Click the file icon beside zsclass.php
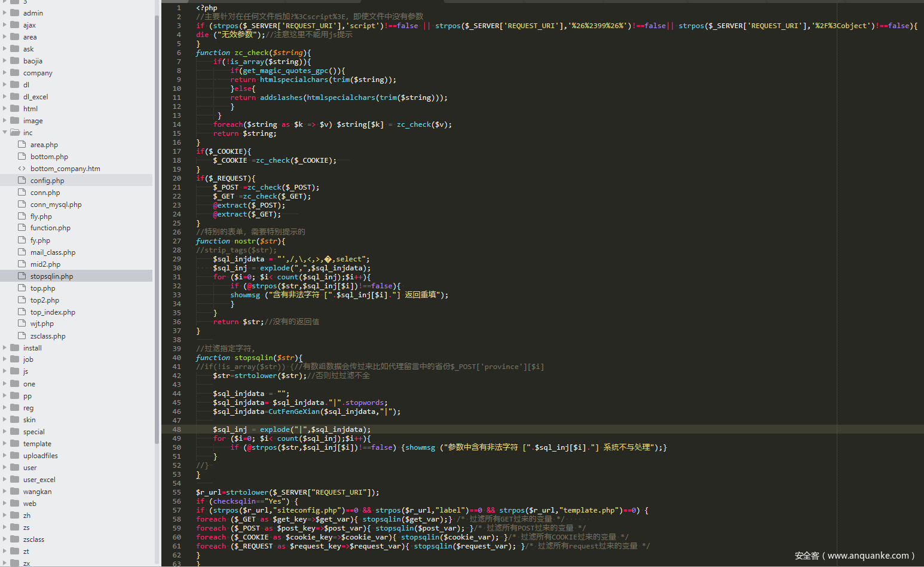Image resolution: width=924 pixels, height=567 pixels. tap(22, 336)
